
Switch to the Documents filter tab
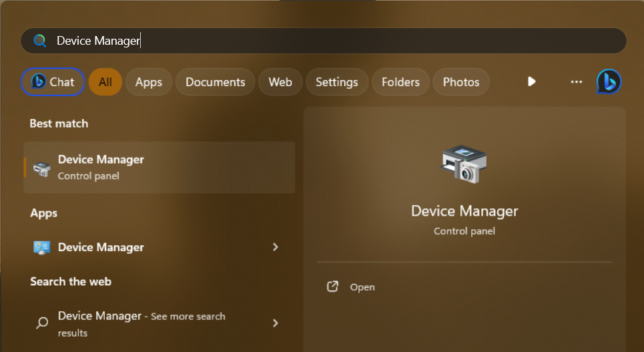pos(215,82)
